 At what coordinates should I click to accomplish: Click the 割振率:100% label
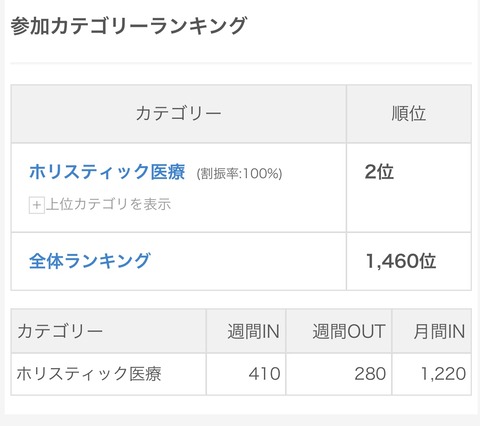(x=239, y=174)
